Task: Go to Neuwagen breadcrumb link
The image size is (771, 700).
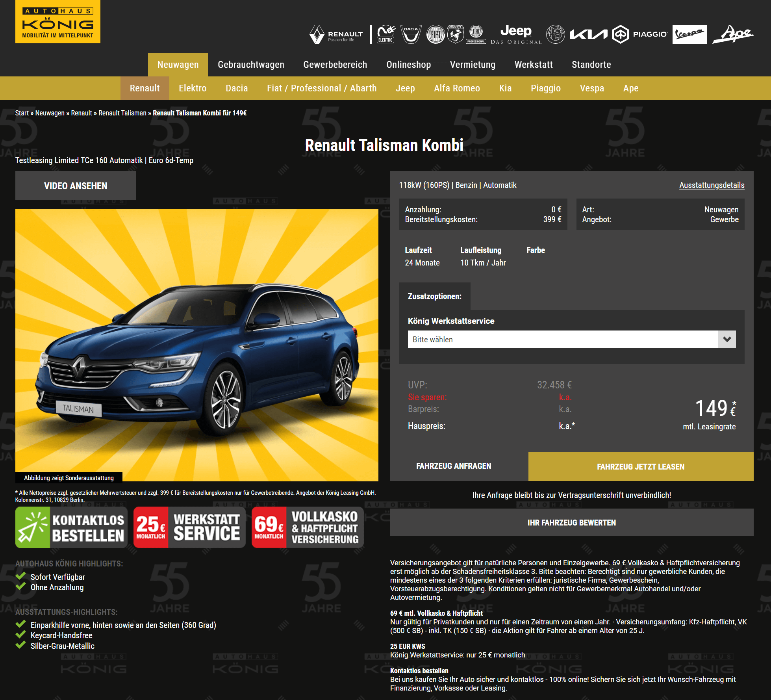Action: 50,113
